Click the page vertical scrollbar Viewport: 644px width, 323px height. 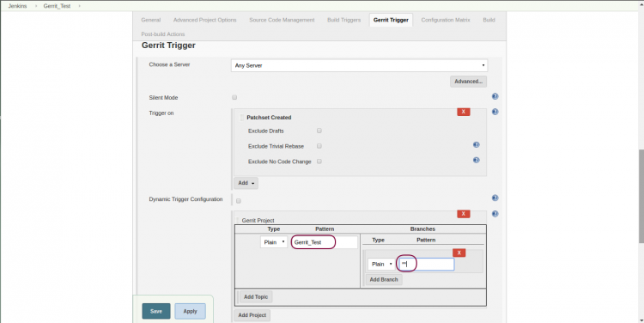pos(641,197)
